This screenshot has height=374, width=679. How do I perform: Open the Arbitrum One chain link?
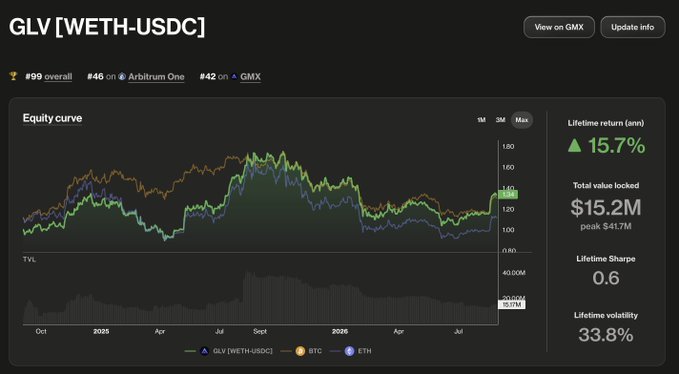[156, 77]
